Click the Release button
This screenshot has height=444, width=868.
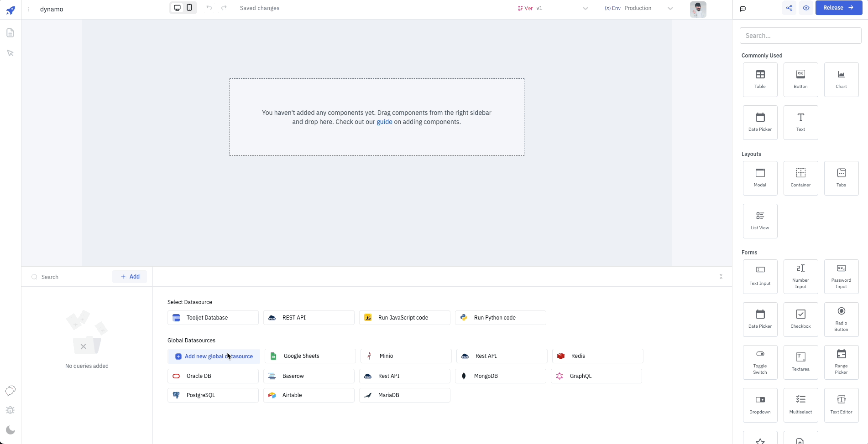(x=838, y=8)
